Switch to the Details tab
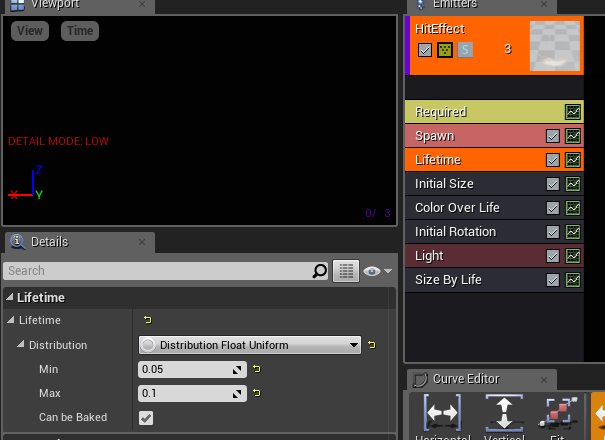 click(80, 242)
